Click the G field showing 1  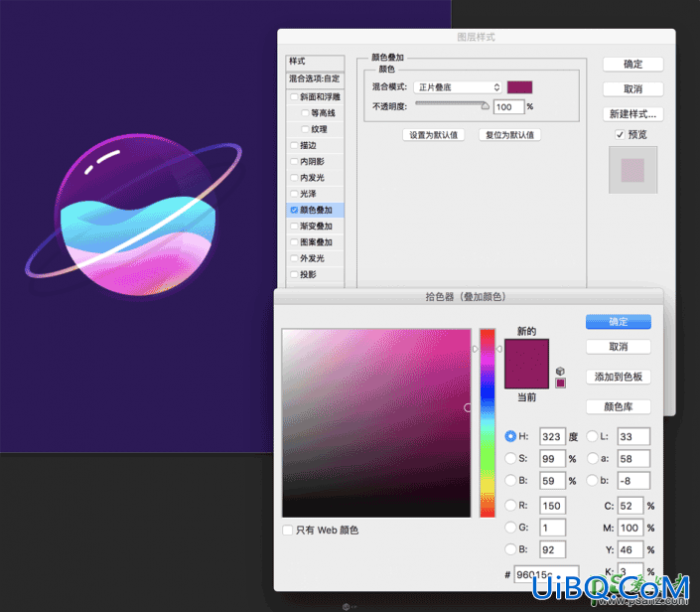[x=553, y=528]
